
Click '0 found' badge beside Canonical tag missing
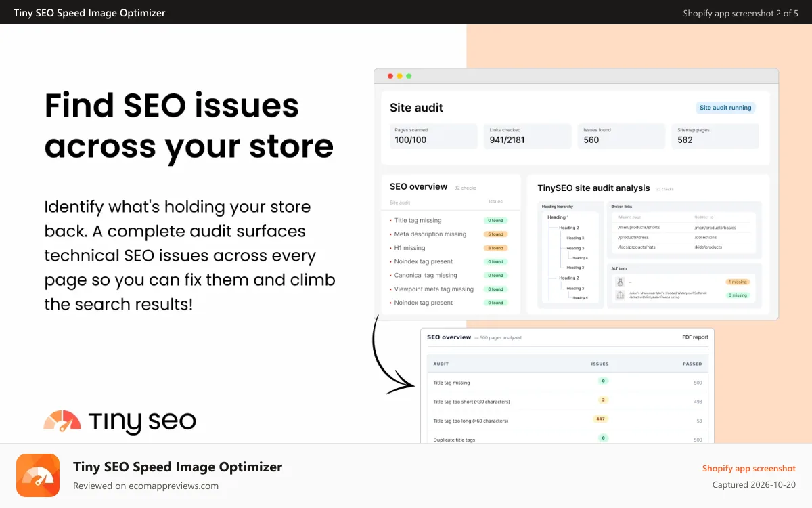pos(495,276)
